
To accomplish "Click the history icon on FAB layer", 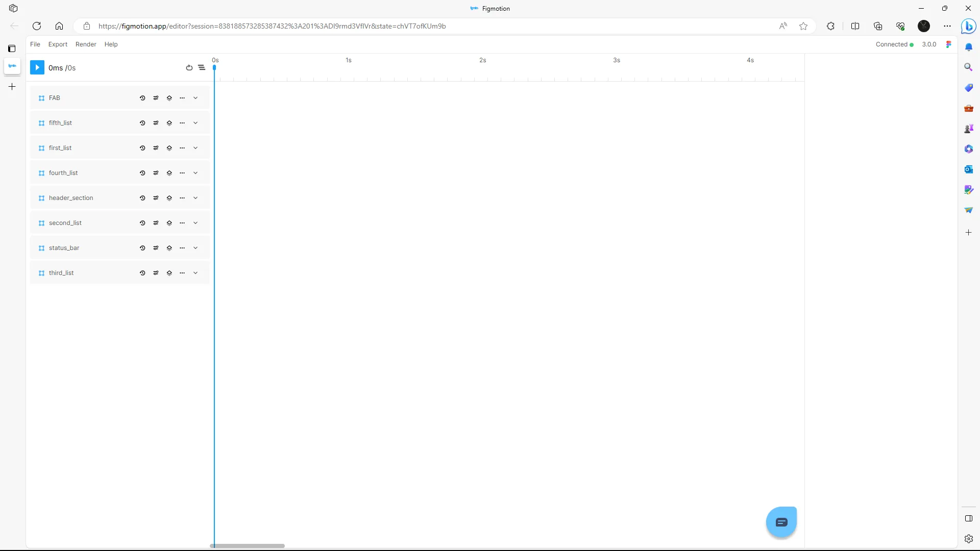I will (x=142, y=98).
